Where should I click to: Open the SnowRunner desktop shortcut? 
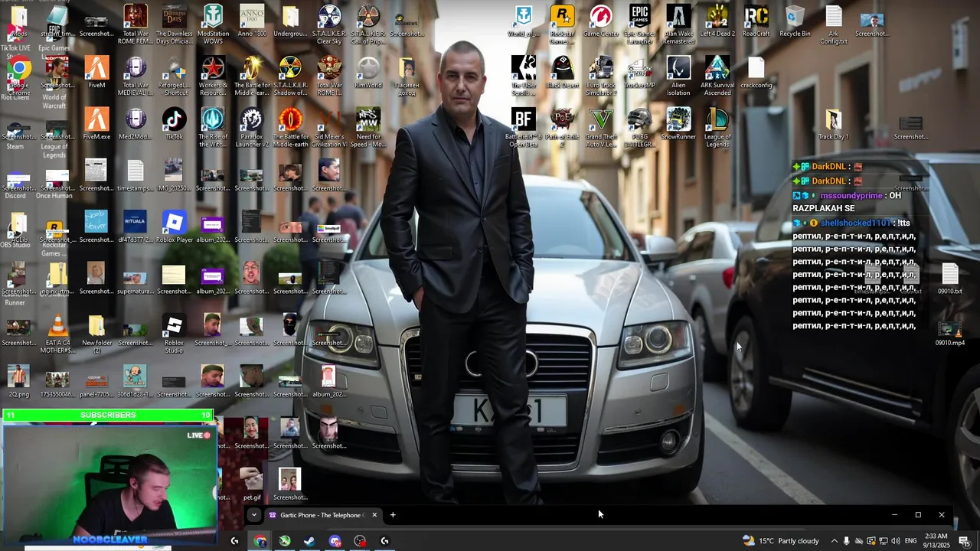tap(678, 124)
